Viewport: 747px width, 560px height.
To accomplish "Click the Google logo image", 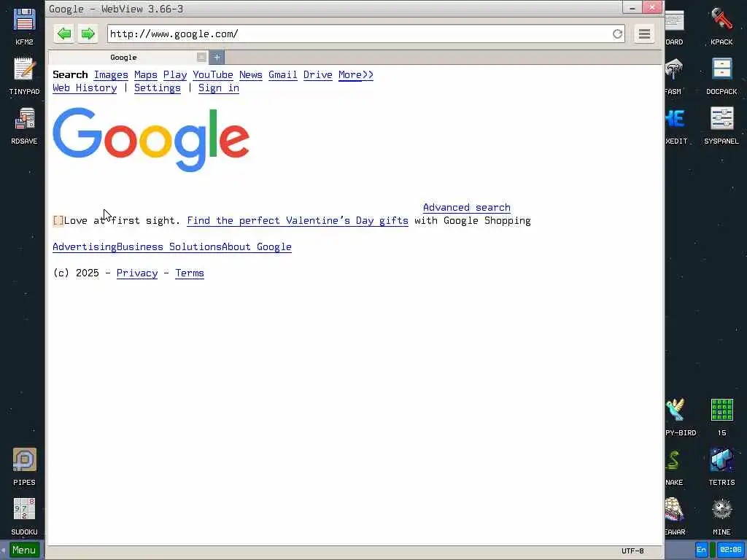I will pos(151,139).
